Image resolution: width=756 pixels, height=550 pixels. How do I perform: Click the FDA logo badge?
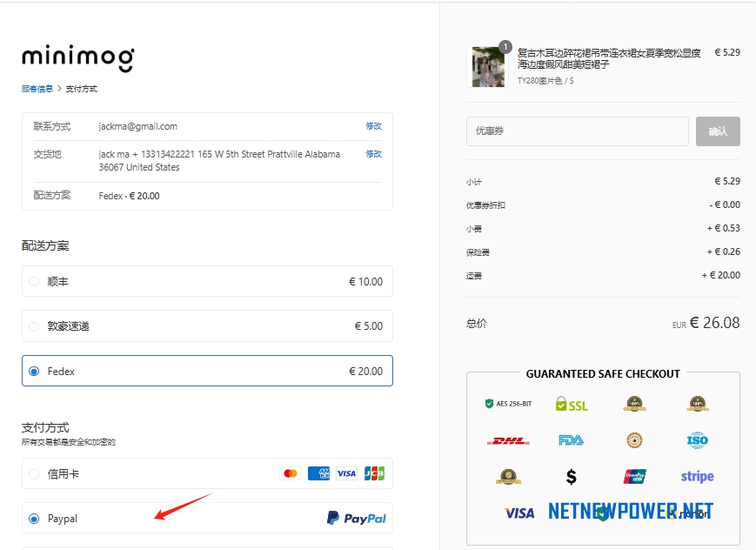click(570, 439)
